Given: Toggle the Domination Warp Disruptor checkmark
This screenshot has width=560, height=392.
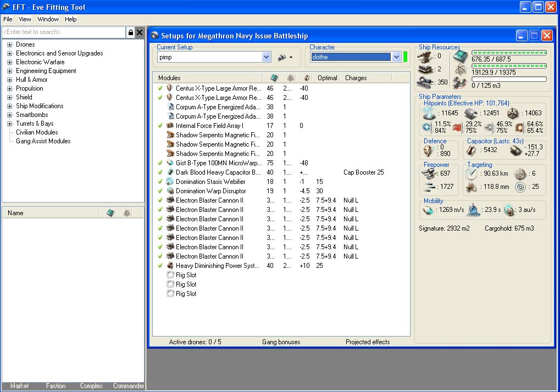Looking at the screenshot, I should click(x=160, y=191).
